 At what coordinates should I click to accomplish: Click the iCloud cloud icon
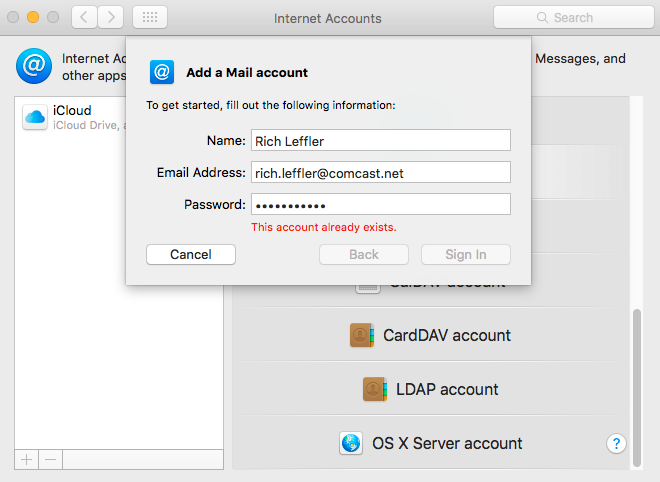(35, 117)
